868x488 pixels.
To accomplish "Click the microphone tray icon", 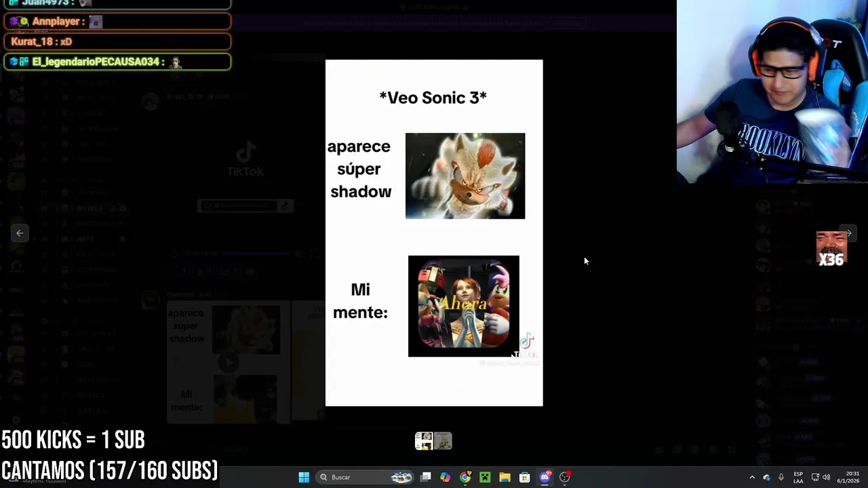I will [781, 477].
